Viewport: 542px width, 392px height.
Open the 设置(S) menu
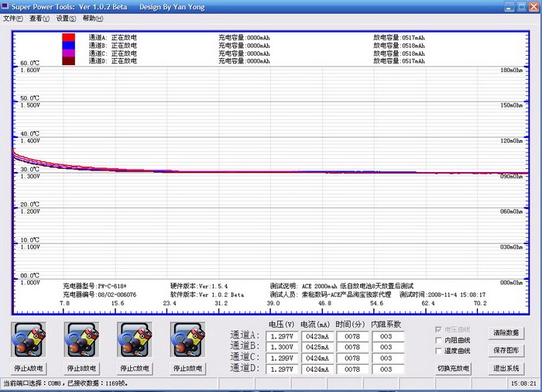click(x=66, y=19)
